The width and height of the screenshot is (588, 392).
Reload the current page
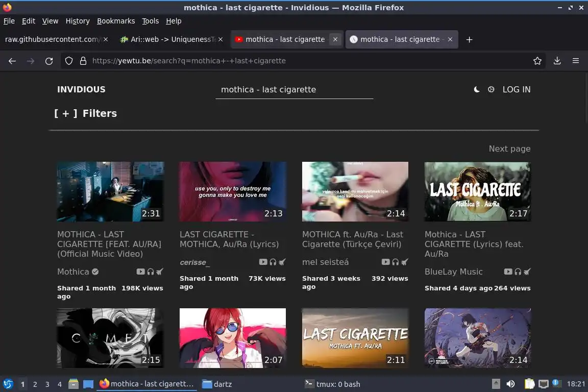click(x=49, y=61)
